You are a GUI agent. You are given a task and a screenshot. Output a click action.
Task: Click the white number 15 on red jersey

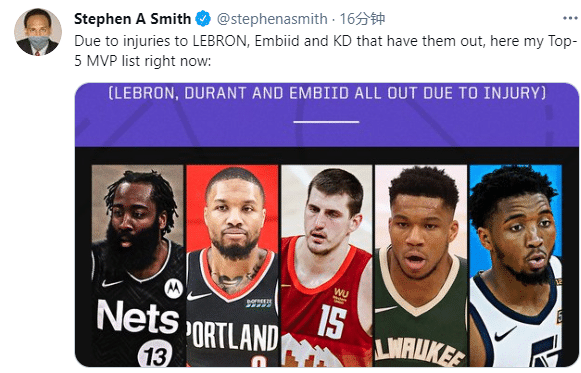pyautogui.click(x=332, y=321)
